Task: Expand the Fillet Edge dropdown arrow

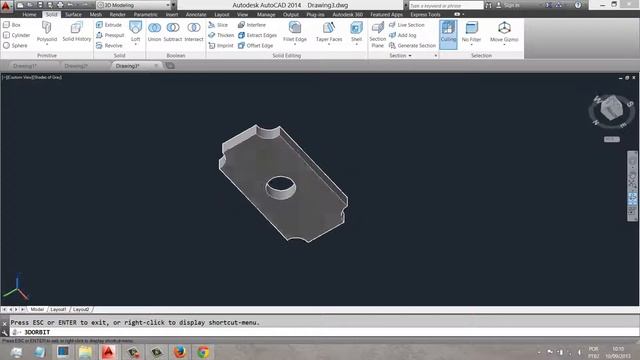Action: [295, 44]
